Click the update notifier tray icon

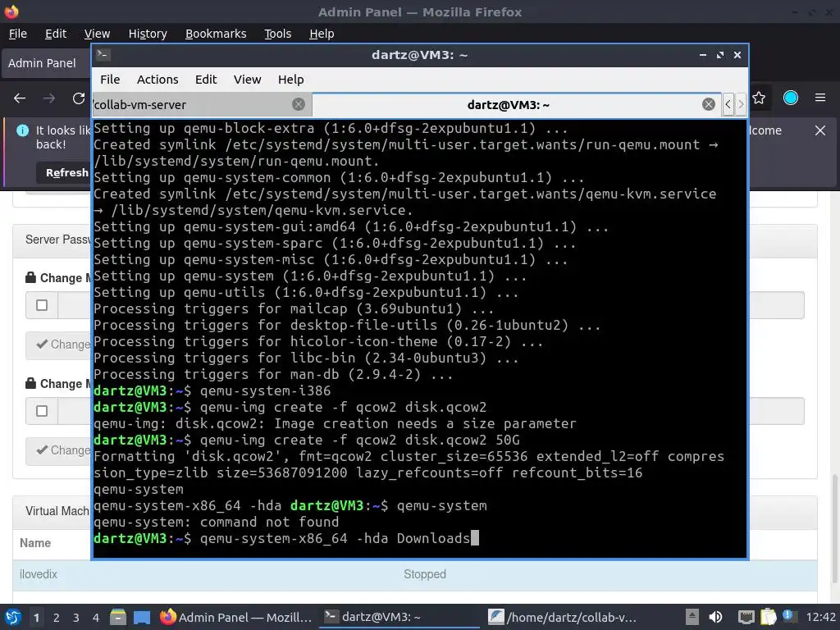tap(788, 616)
